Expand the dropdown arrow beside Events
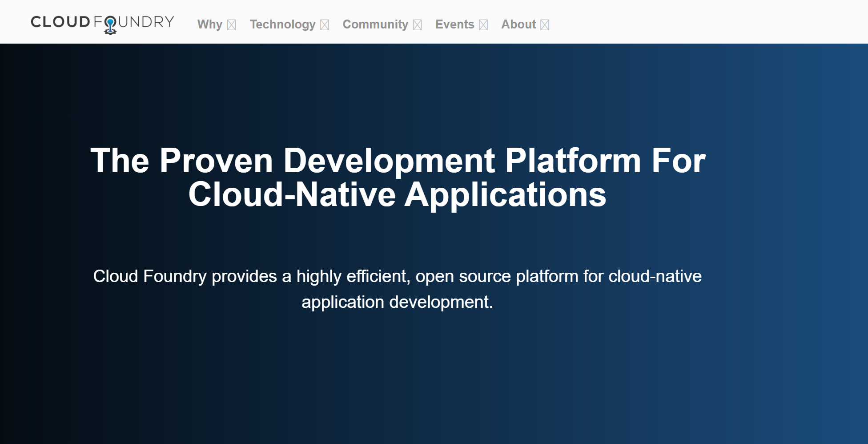Viewport: 868px width, 444px height. [483, 25]
